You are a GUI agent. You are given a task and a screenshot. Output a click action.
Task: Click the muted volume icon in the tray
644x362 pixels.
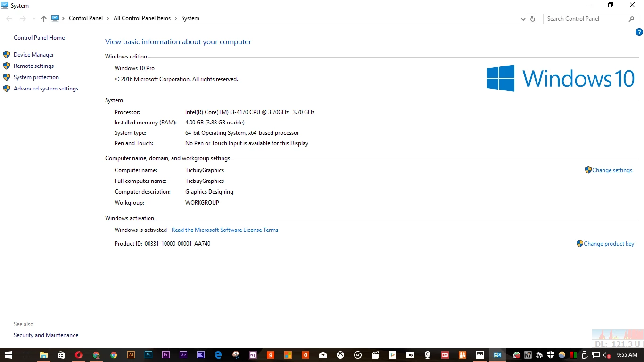pos(607,355)
